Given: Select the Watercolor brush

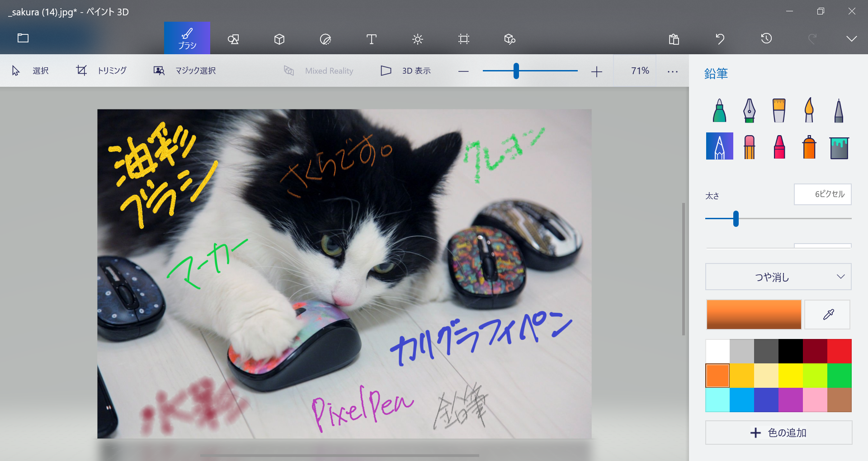Looking at the screenshot, I should tap(809, 110).
